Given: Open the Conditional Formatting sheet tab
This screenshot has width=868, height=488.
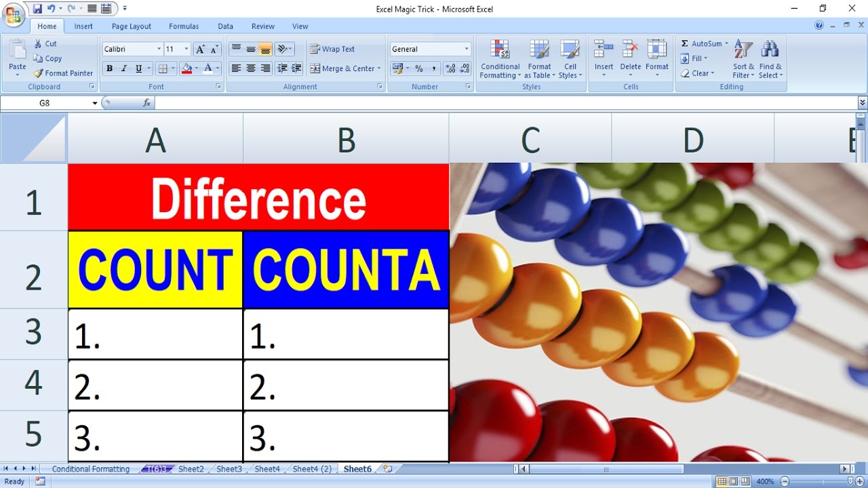Looking at the screenshot, I should coord(91,469).
